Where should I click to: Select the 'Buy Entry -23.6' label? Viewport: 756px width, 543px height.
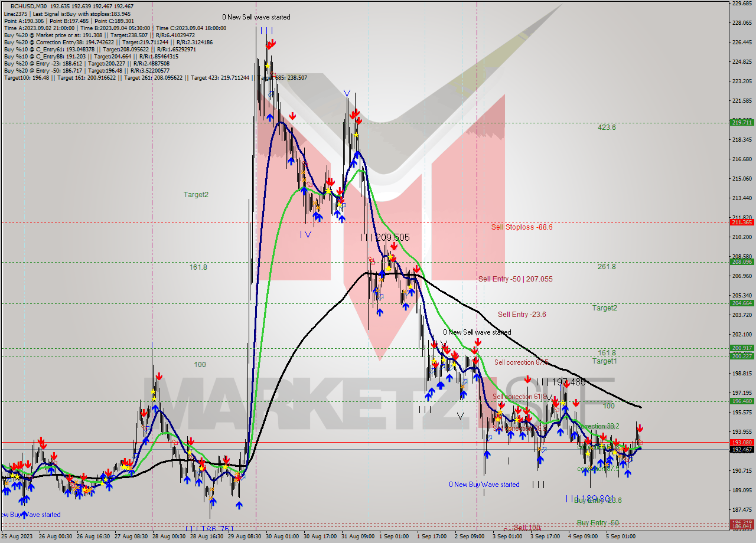(x=598, y=500)
